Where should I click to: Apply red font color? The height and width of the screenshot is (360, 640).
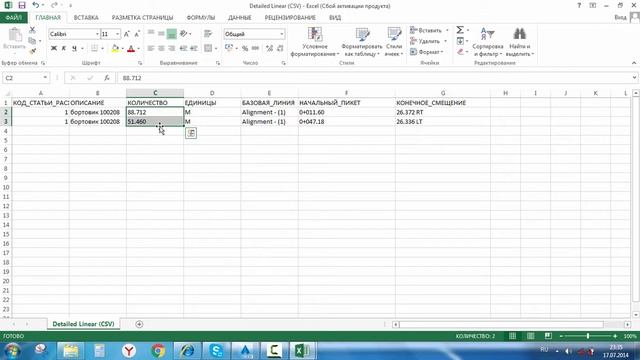pos(131,48)
